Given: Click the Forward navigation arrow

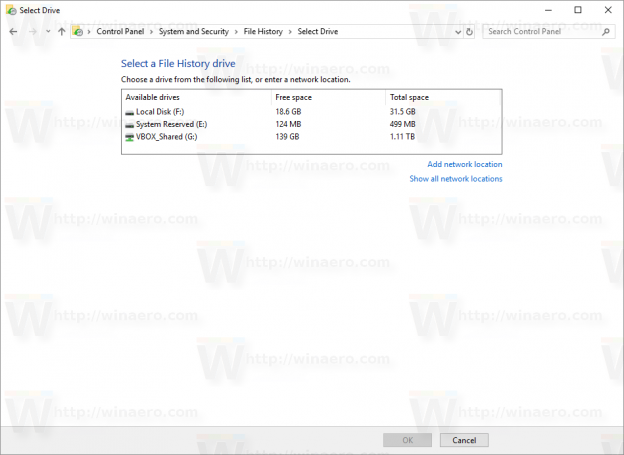Looking at the screenshot, I should tap(31, 32).
